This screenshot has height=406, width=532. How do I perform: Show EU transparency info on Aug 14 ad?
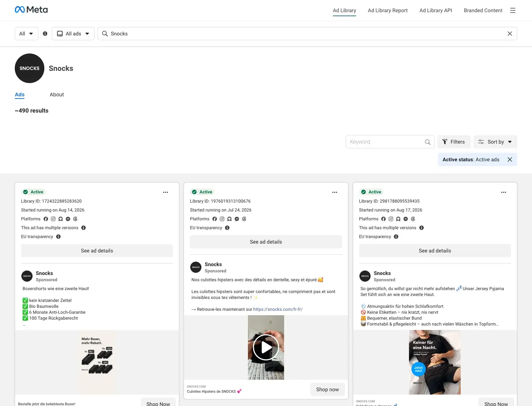pyautogui.click(x=58, y=237)
